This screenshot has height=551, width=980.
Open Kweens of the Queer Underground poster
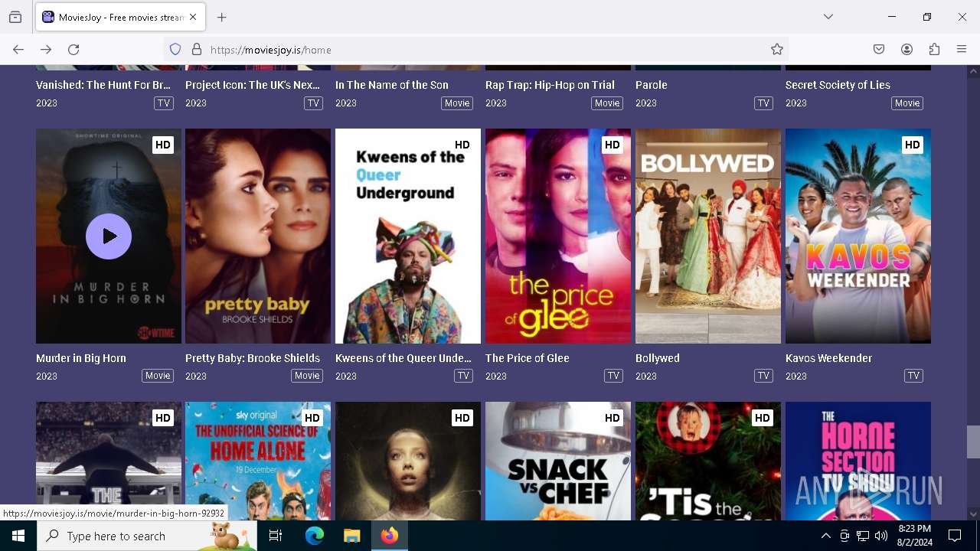pyautogui.click(x=408, y=236)
